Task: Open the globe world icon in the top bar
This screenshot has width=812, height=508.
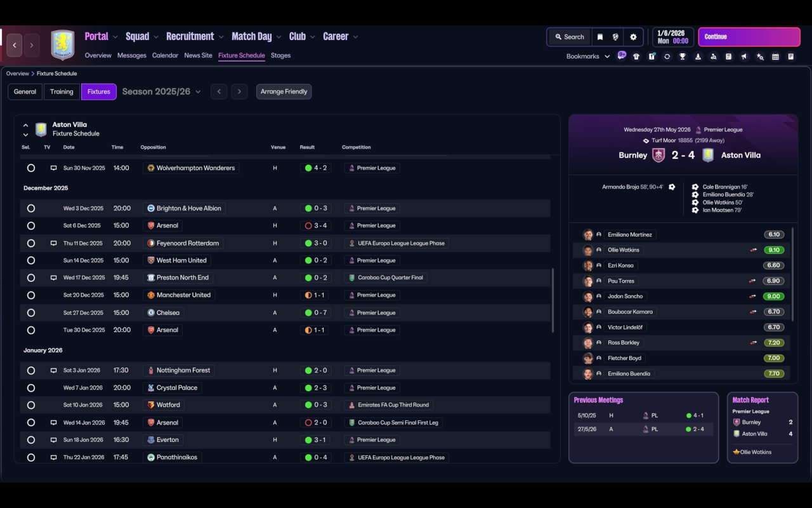Action: click(x=615, y=37)
